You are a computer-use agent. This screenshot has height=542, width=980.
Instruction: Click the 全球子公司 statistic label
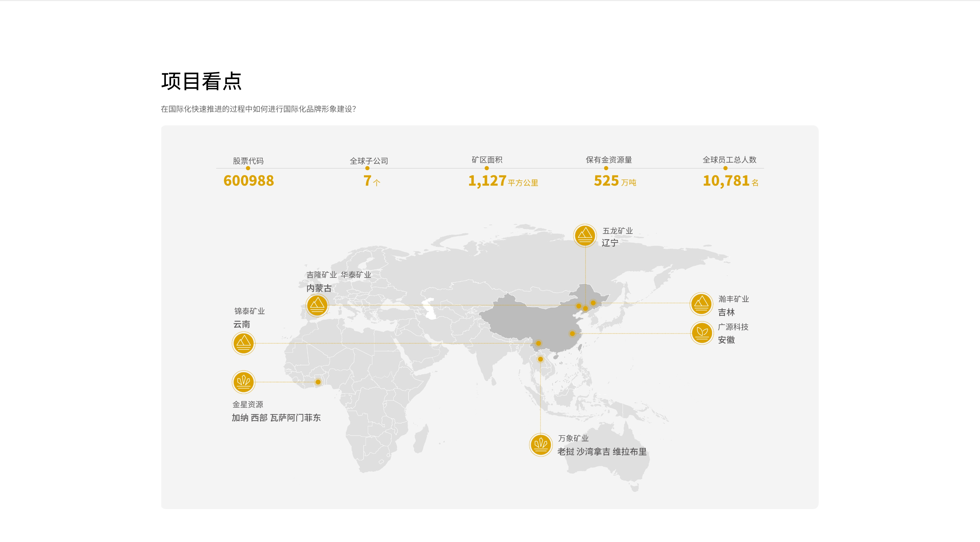[369, 161]
